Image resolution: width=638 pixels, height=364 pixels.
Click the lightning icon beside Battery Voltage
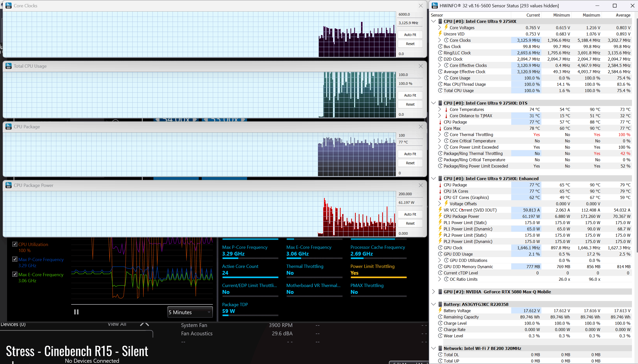click(440, 310)
